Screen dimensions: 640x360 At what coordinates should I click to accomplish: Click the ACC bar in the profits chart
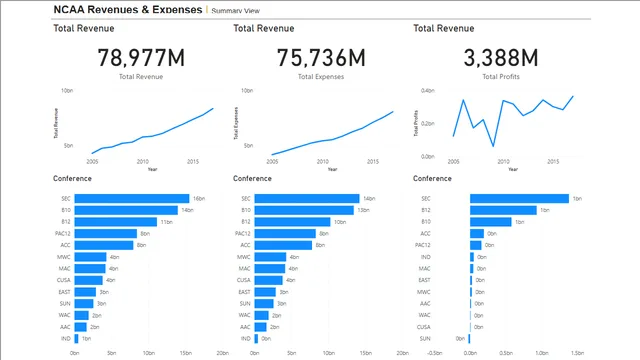click(477, 233)
